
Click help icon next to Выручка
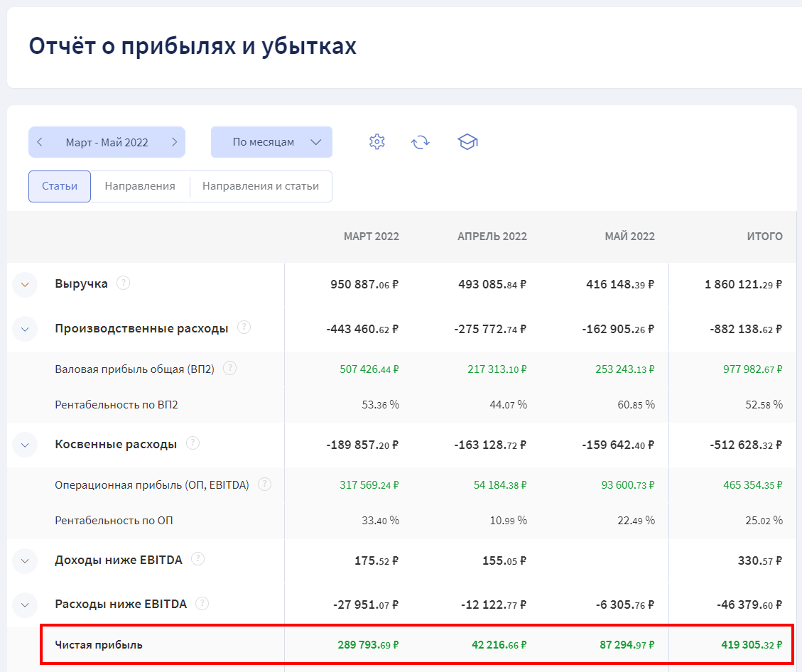[124, 283]
